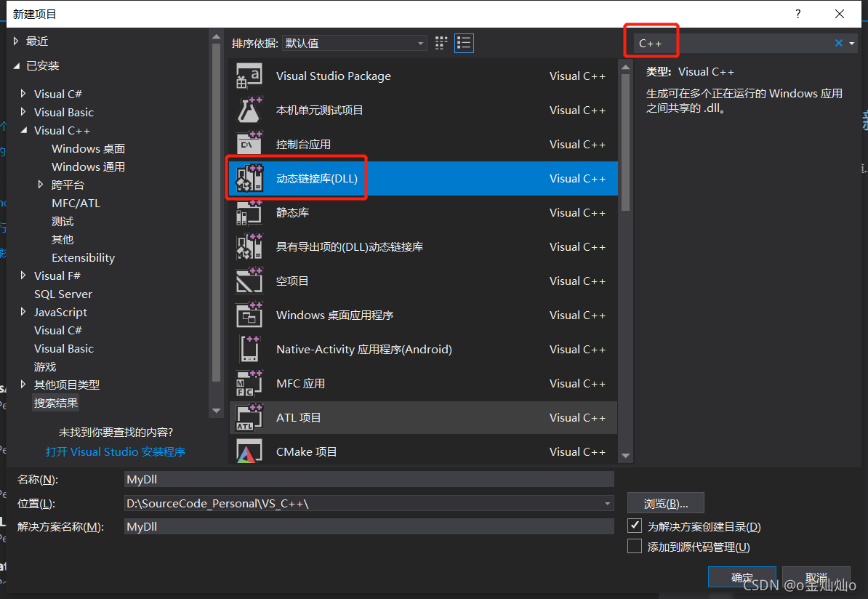This screenshot has height=599, width=868.
Task: Expand the 跨平台 tree node
Action: (x=41, y=185)
